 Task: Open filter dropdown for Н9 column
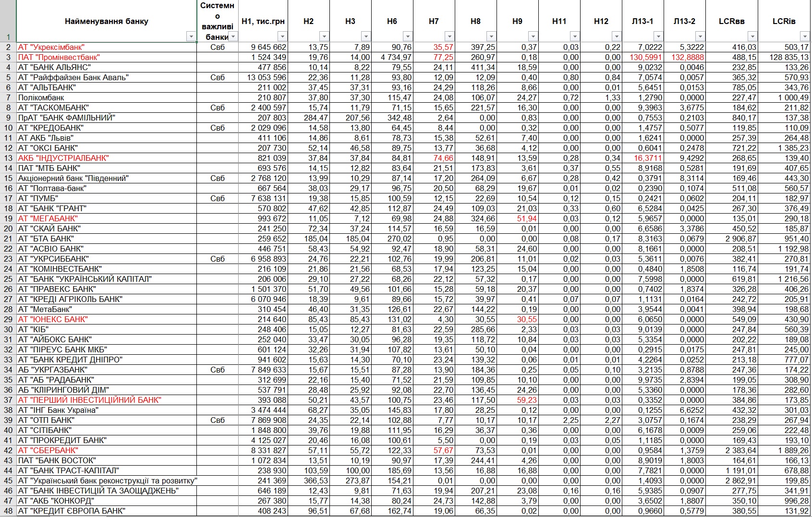[533, 37]
